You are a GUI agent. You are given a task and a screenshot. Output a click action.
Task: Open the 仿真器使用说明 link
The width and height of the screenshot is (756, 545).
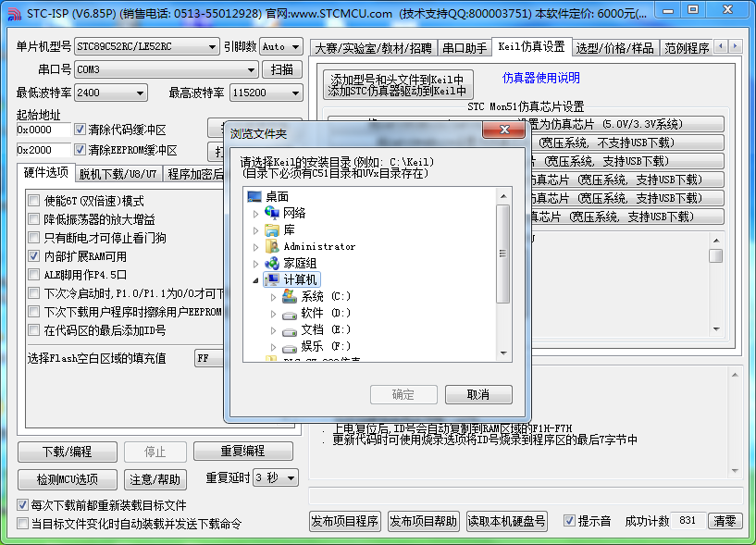click(540, 78)
